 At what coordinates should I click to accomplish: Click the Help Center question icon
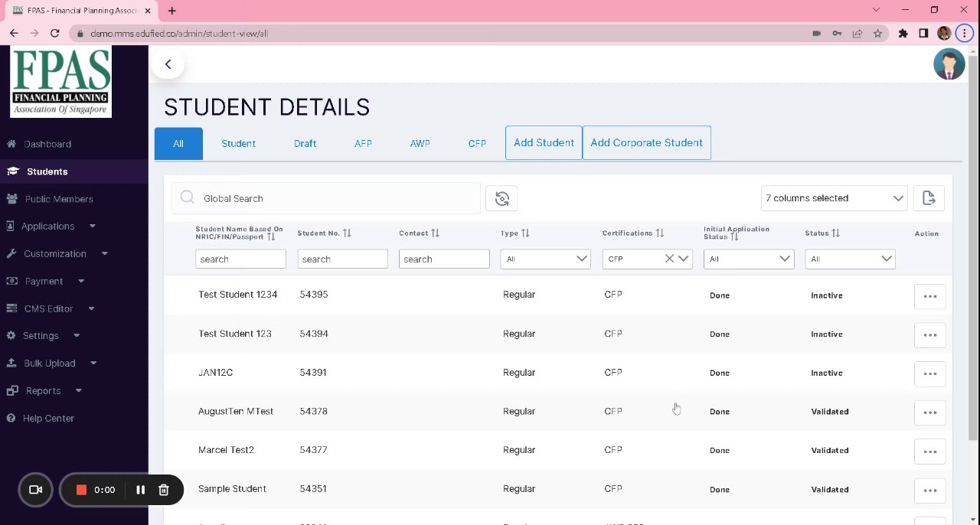11,418
